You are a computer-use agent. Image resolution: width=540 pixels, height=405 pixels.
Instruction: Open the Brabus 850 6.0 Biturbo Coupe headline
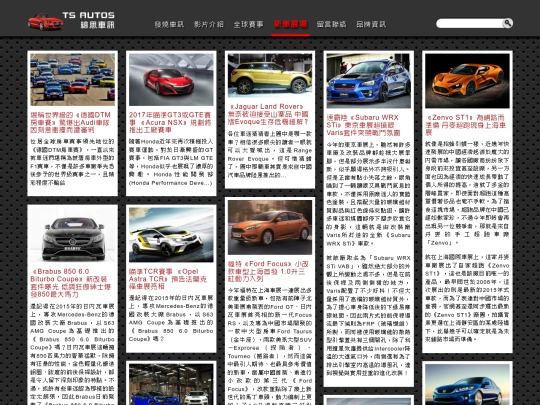[x=71, y=283]
